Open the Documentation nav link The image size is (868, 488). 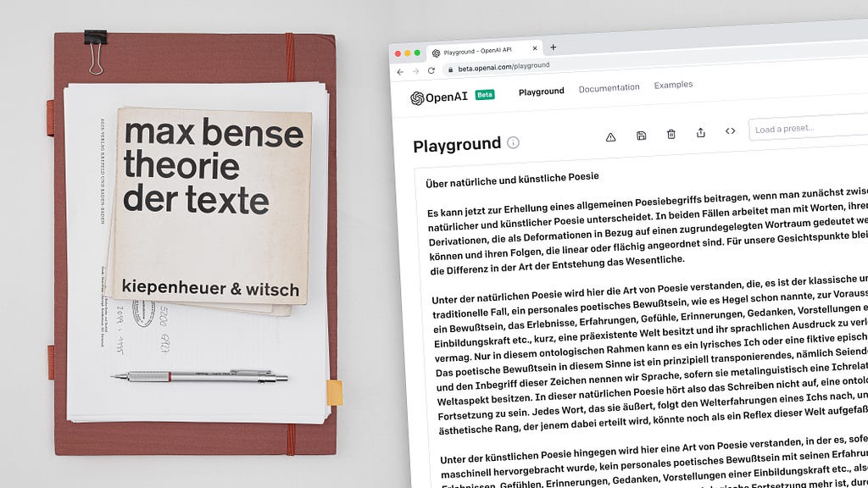(x=609, y=88)
